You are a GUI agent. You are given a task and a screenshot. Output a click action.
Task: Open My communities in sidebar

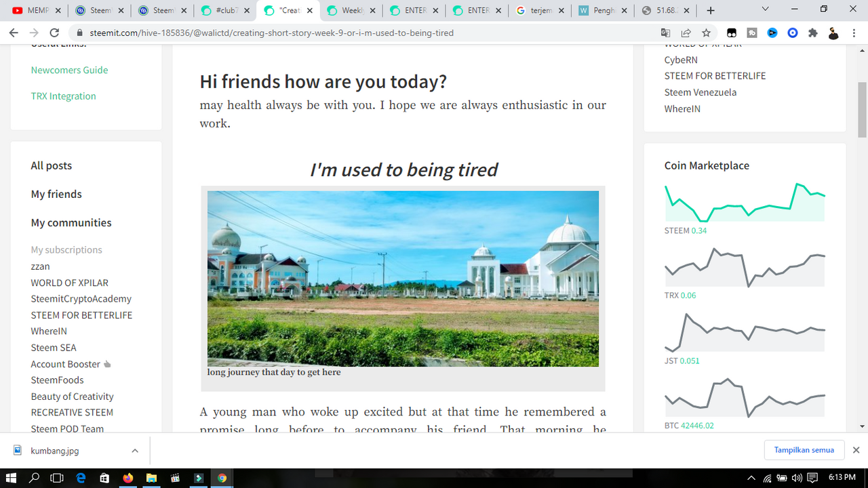point(71,222)
